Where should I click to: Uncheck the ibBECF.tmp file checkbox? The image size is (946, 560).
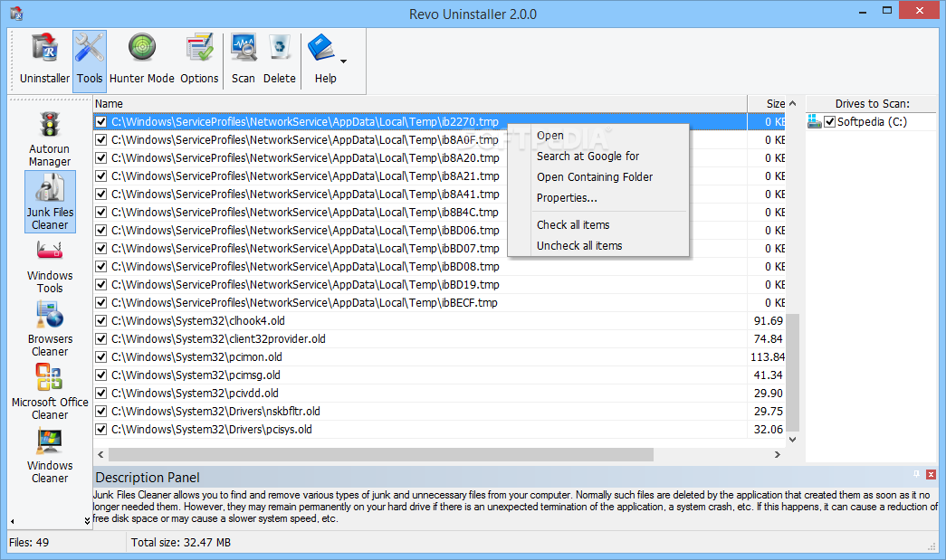[x=101, y=302]
